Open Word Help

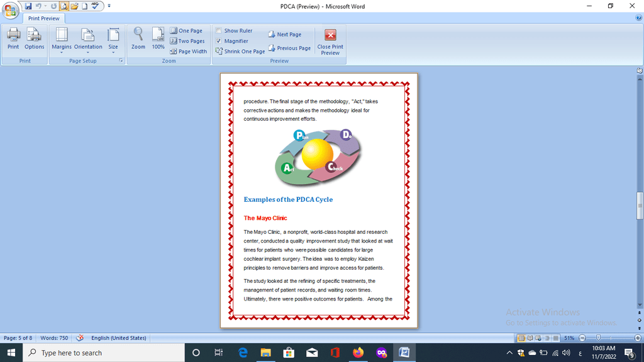[639, 18]
